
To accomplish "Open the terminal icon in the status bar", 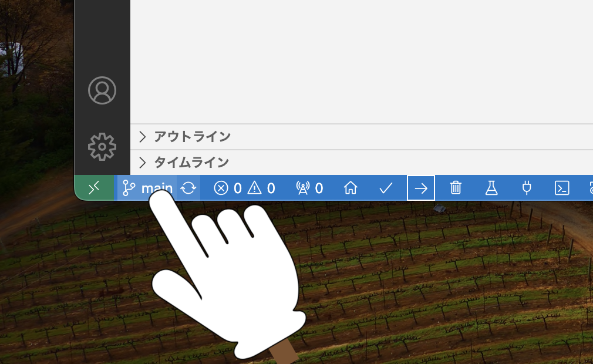I will (562, 188).
